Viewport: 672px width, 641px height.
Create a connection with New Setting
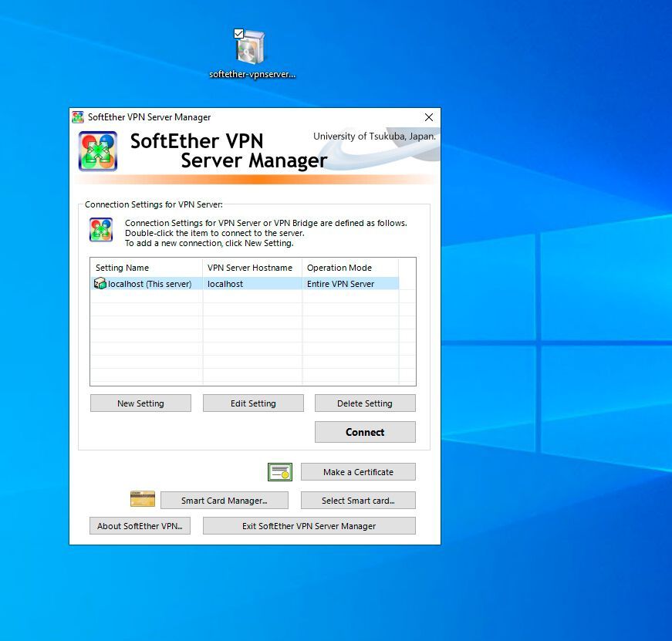pyautogui.click(x=140, y=403)
